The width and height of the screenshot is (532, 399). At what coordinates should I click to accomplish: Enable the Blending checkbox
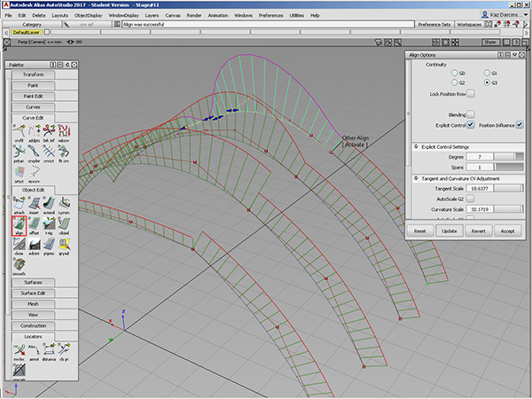tap(471, 114)
